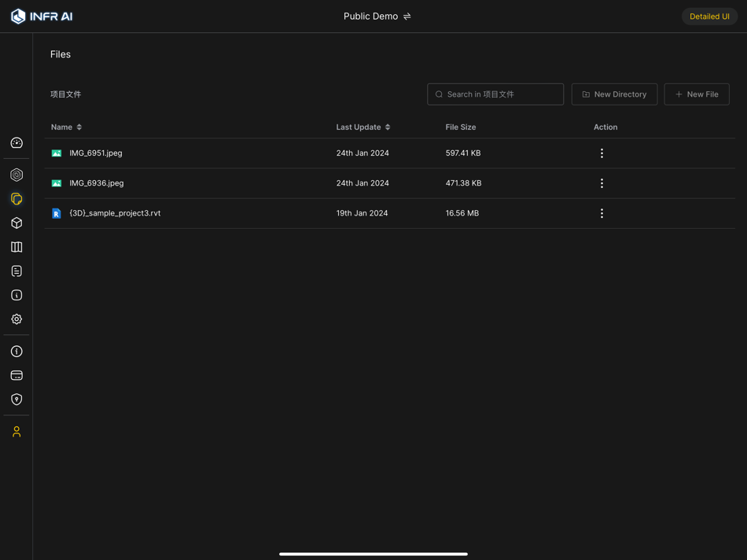
Task: Open the yellow user profile icon
Action: click(16, 431)
